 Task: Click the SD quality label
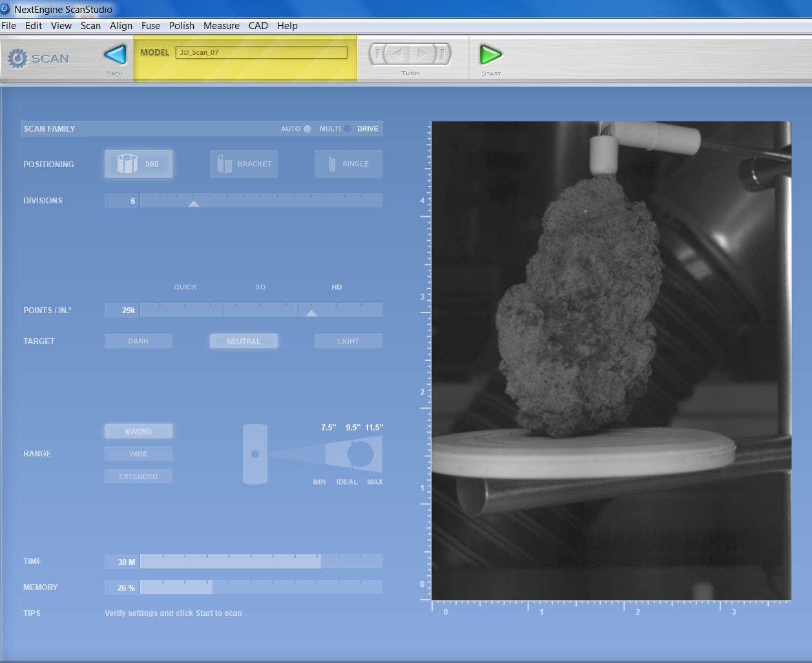click(x=260, y=287)
